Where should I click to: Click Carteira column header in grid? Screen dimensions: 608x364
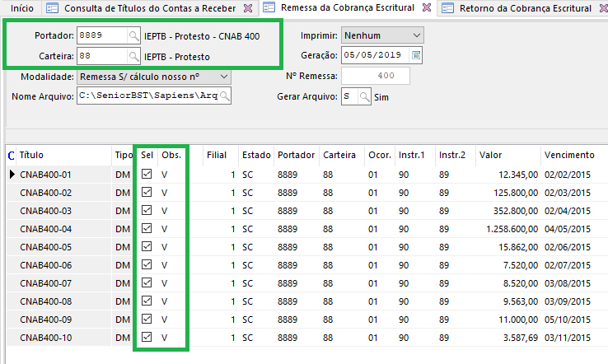point(342,155)
